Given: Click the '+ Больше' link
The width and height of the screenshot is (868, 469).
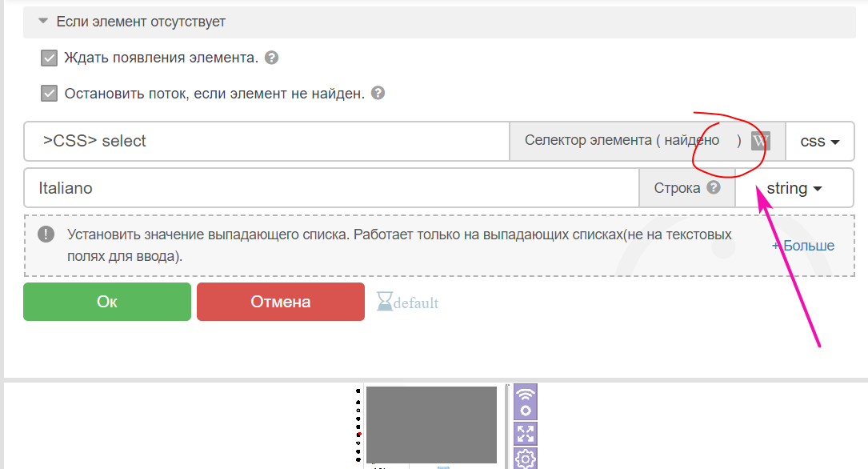Looking at the screenshot, I should tap(803, 246).
